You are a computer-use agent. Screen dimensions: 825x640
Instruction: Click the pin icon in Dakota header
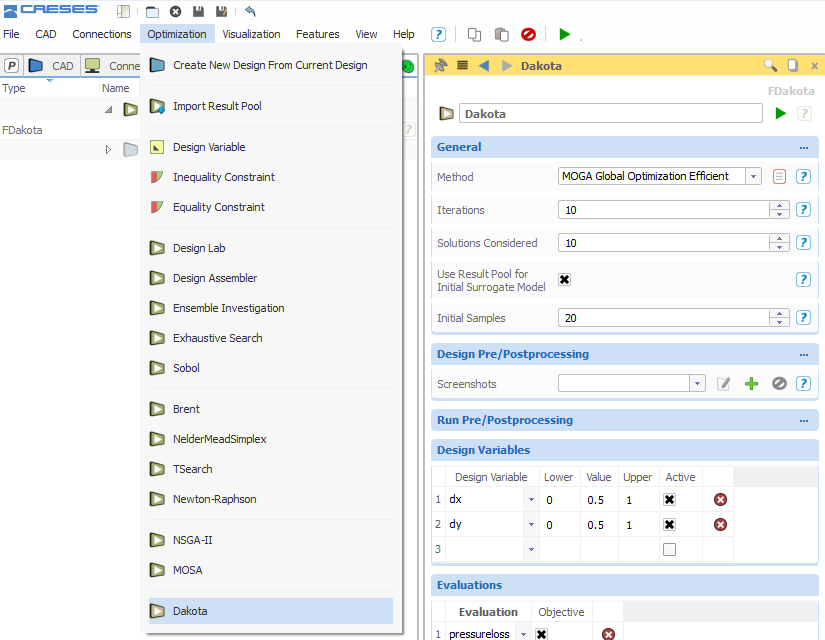440,66
